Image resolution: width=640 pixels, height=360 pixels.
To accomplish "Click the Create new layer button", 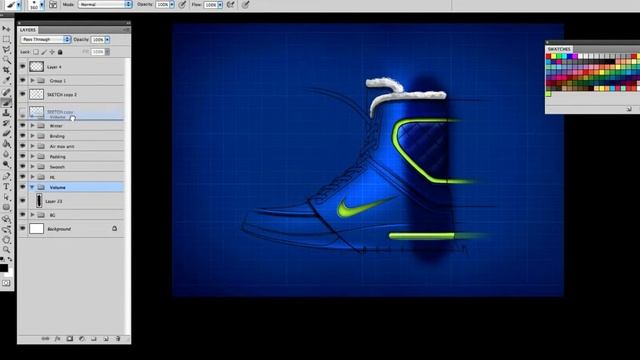I will [106, 339].
